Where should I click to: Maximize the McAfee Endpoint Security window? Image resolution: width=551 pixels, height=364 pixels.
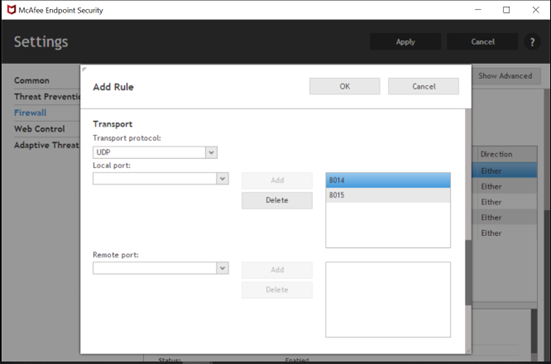click(506, 10)
